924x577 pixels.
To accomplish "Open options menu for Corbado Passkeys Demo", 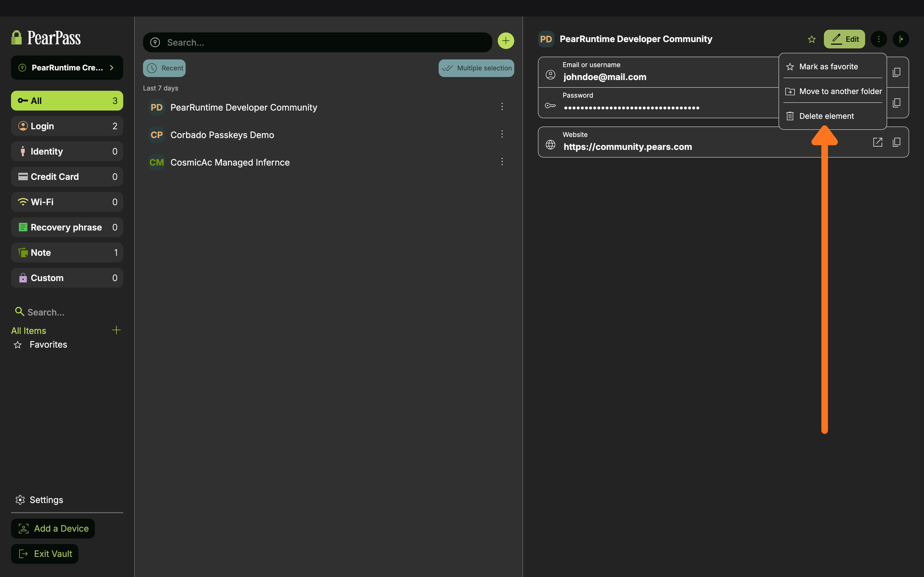I will pos(502,134).
